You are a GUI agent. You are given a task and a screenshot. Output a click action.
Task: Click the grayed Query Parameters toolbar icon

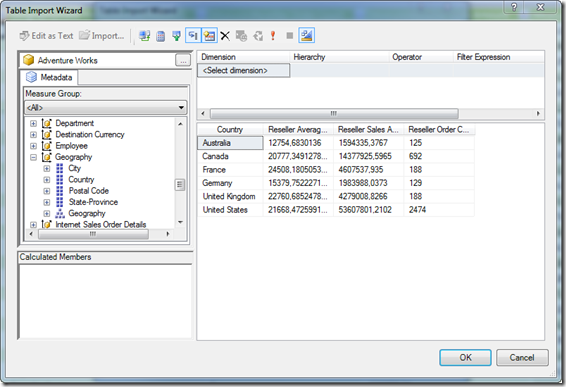pos(241,36)
